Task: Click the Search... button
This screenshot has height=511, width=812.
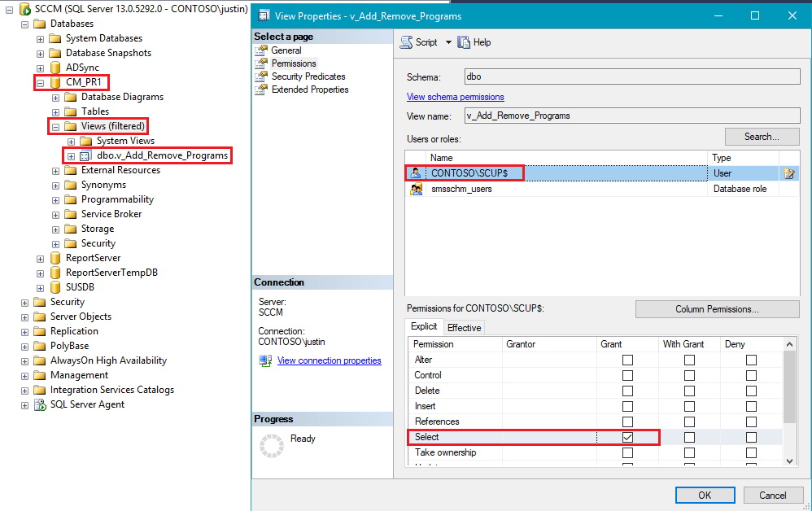Action: (x=762, y=137)
